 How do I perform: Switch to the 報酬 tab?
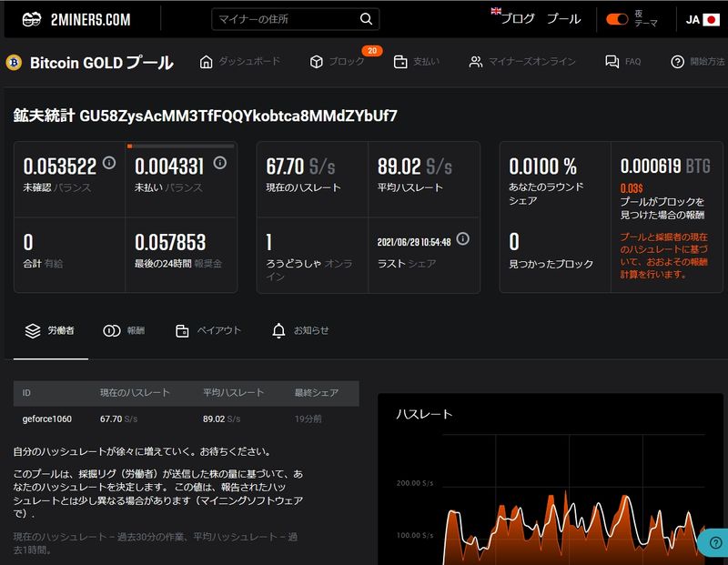click(x=124, y=330)
